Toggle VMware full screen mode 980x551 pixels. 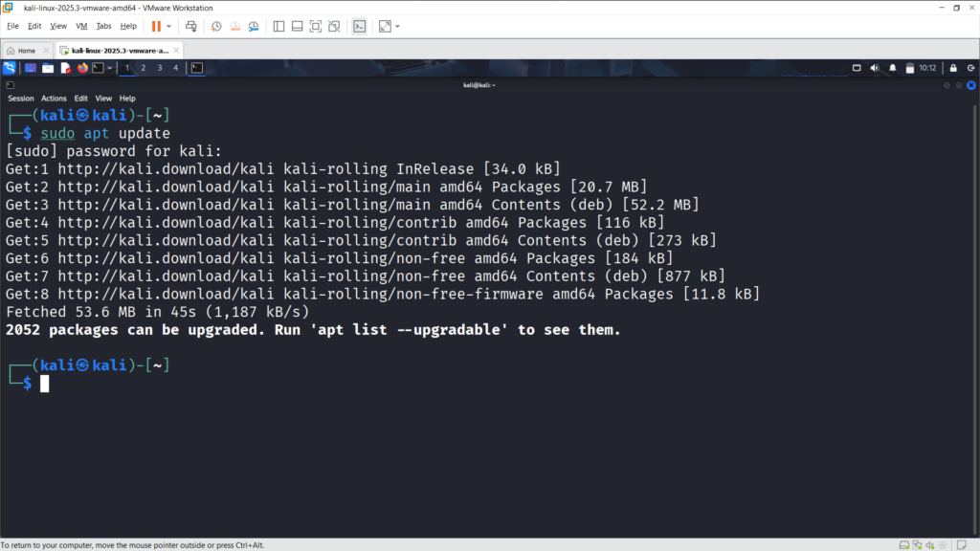(315, 26)
